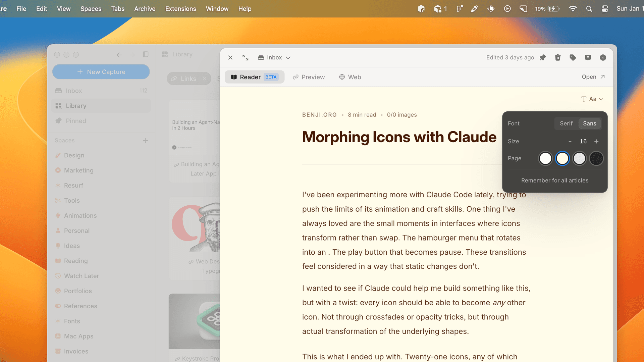Open the Archive menu in the menu bar

(145, 9)
